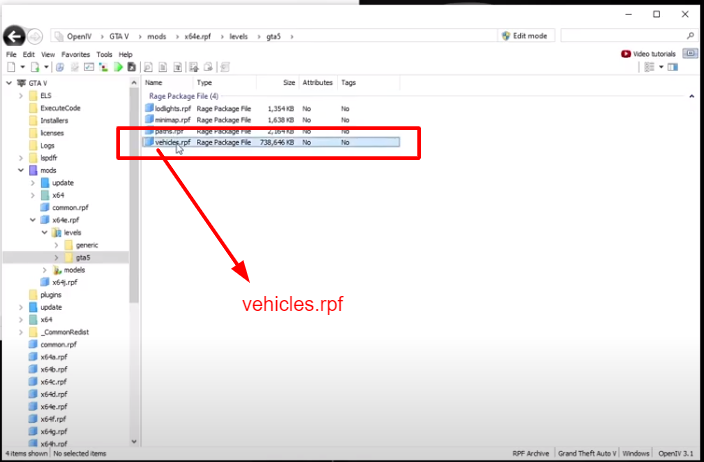Click the blank new-file toolbar icon

(x=11, y=67)
